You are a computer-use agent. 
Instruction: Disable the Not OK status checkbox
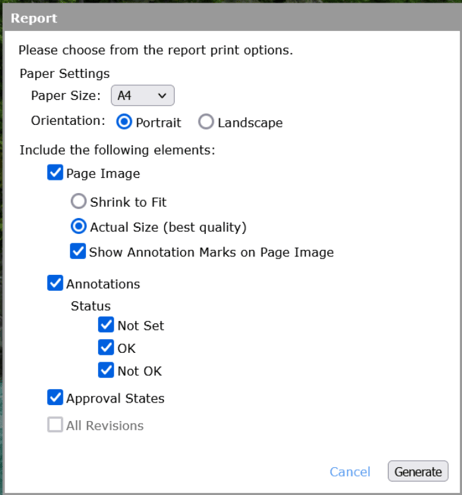(106, 370)
